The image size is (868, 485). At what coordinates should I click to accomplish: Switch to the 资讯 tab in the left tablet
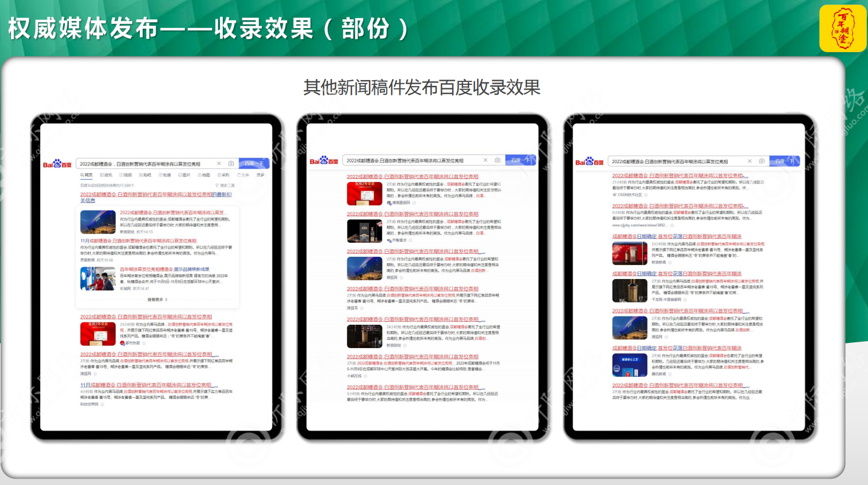pyautogui.click(x=106, y=175)
